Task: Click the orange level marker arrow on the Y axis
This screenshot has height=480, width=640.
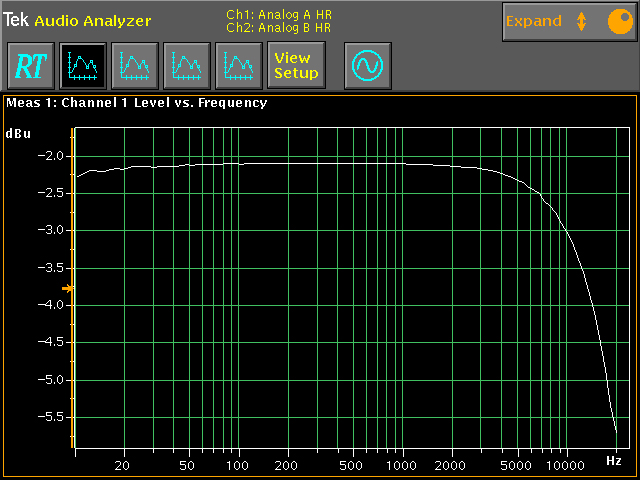Action: tap(67, 288)
